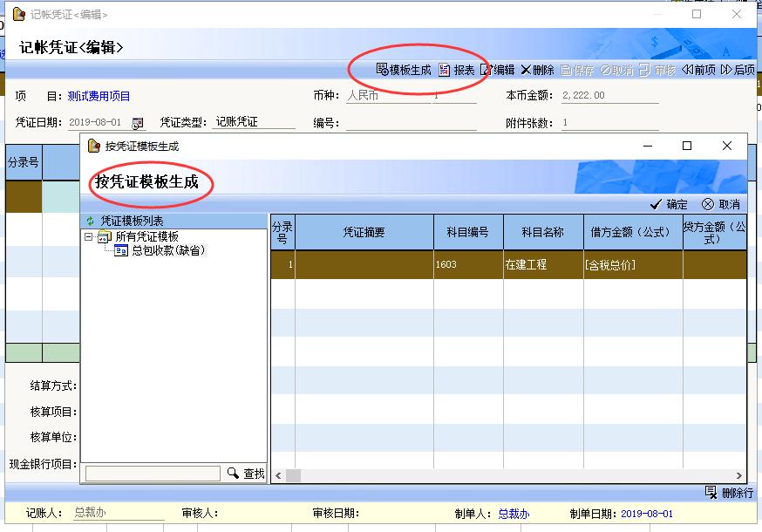762x532 pixels.
Task: Open the 报表 report function
Action: 456,70
